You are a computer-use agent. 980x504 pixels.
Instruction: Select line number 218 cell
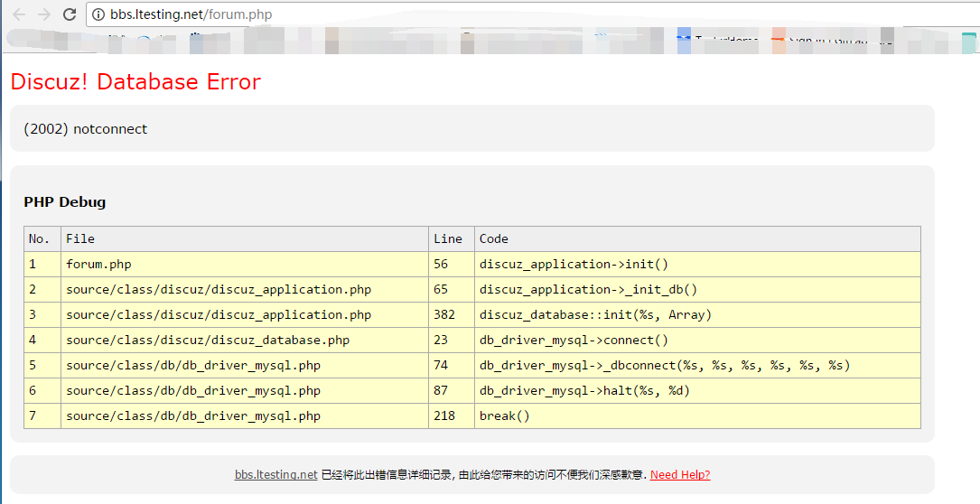click(x=452, y=415)
